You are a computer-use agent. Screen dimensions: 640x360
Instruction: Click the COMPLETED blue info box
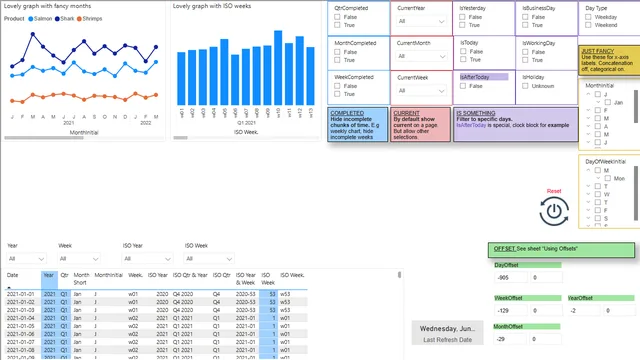coord(358,124)
